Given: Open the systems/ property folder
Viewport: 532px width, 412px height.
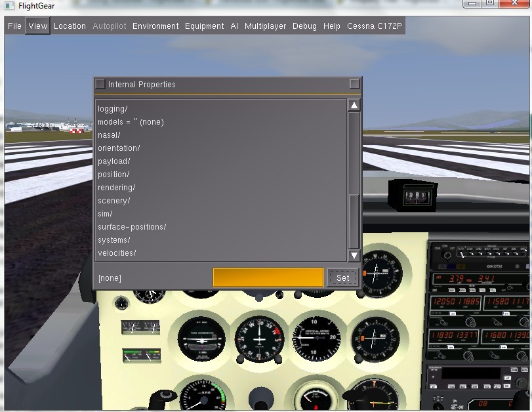Looking at the screenshot, I should (x=114, y=240).
